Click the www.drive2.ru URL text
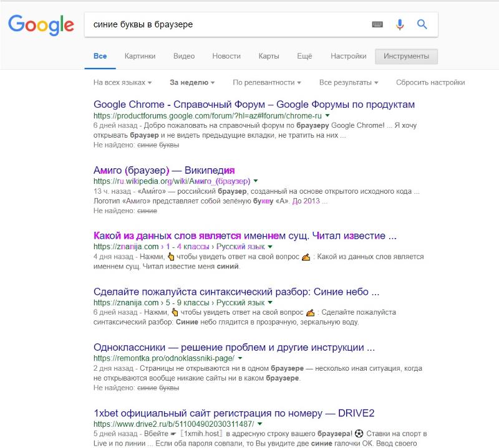Screen dimensions: 499x448 pyautogui.click(x=174, y=424)
